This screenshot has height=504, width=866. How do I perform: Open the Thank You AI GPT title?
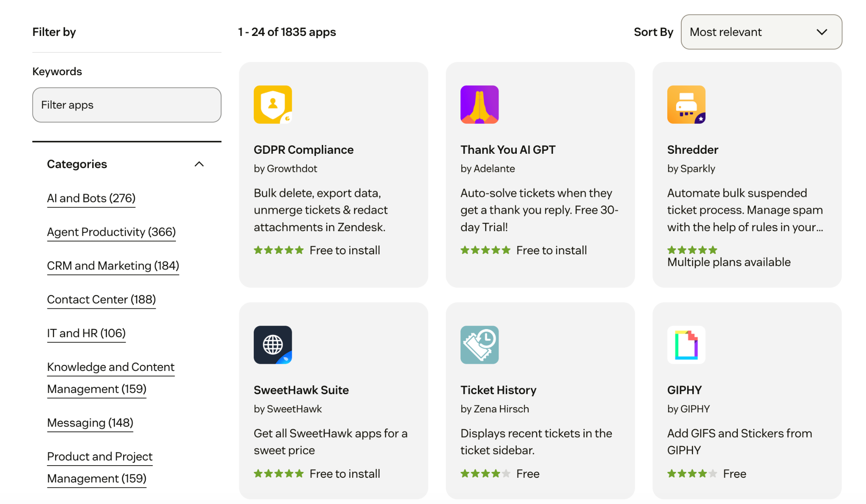(x=508, y=150)
